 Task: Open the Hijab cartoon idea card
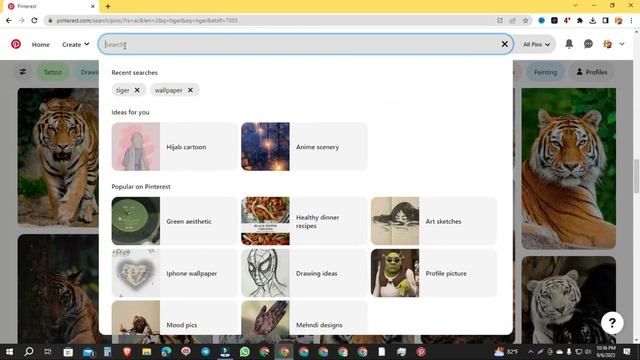pyautogui.click(x=174, y=147)
